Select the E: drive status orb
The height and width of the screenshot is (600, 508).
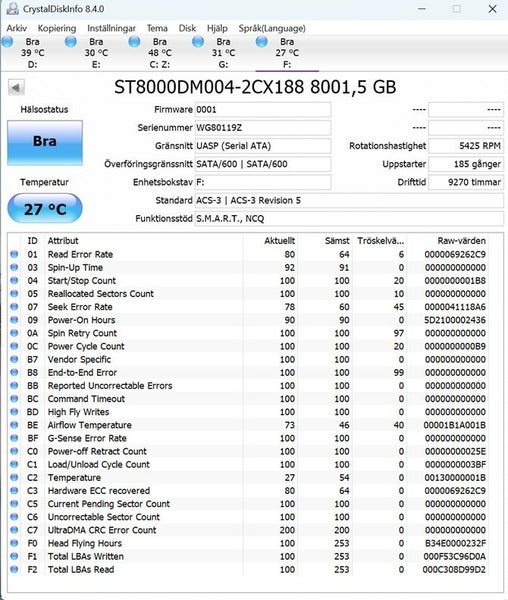[x=71, y=42]
